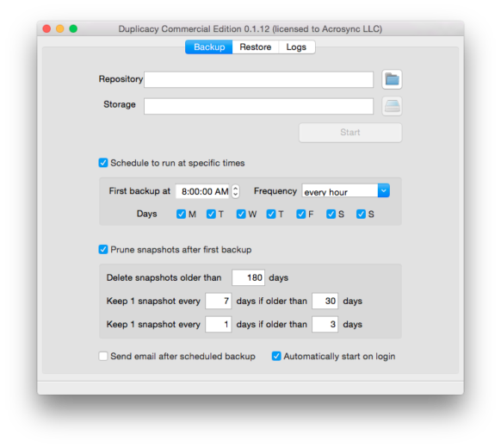Click the 180 days delete snapshots field
This screenshot has height=448, width=501.
coord(248,277)
